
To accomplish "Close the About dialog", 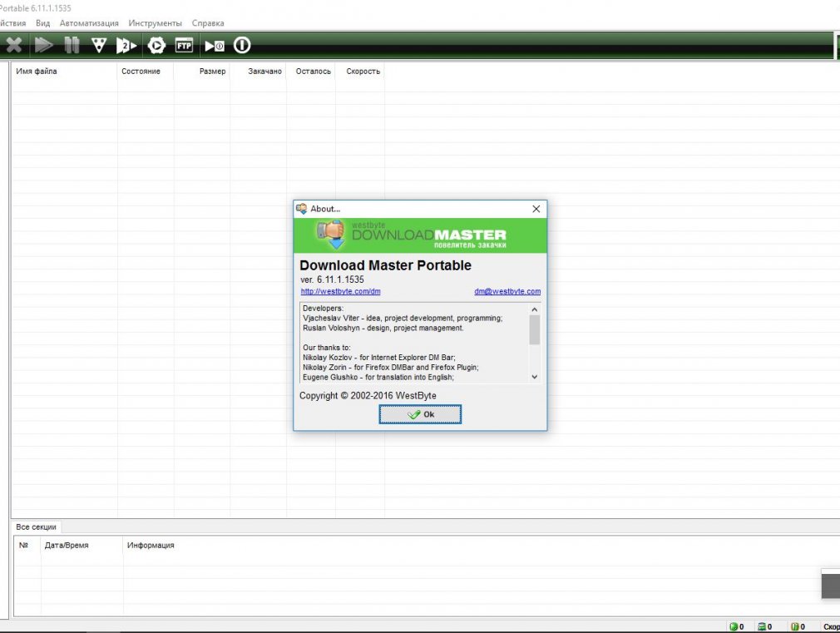I will [536, 209].
